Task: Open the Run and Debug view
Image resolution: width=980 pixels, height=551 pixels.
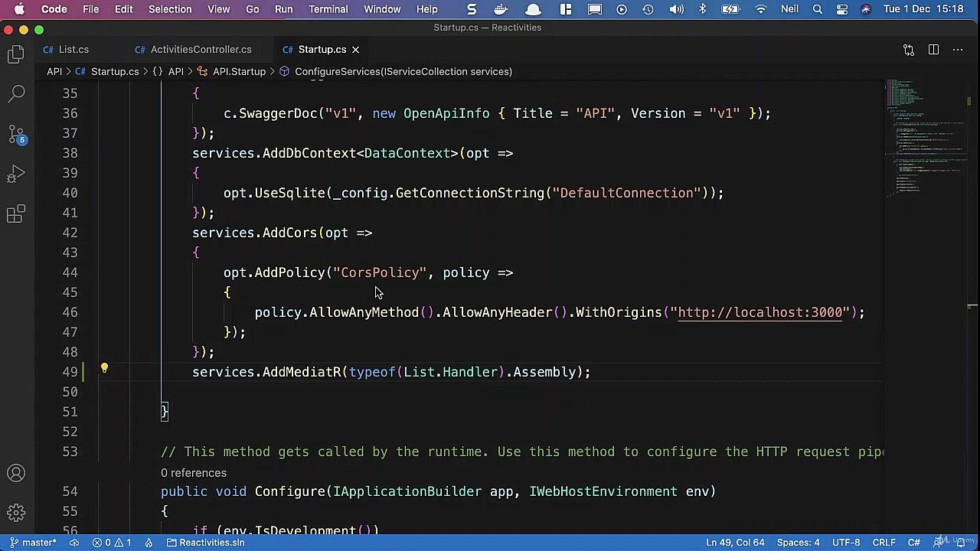Action: tap(16, 174)
